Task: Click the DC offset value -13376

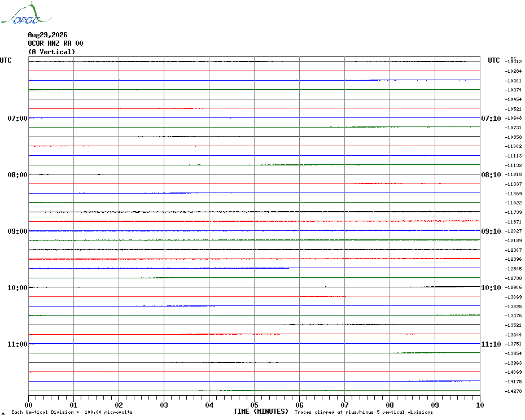Action: point(513,316)
